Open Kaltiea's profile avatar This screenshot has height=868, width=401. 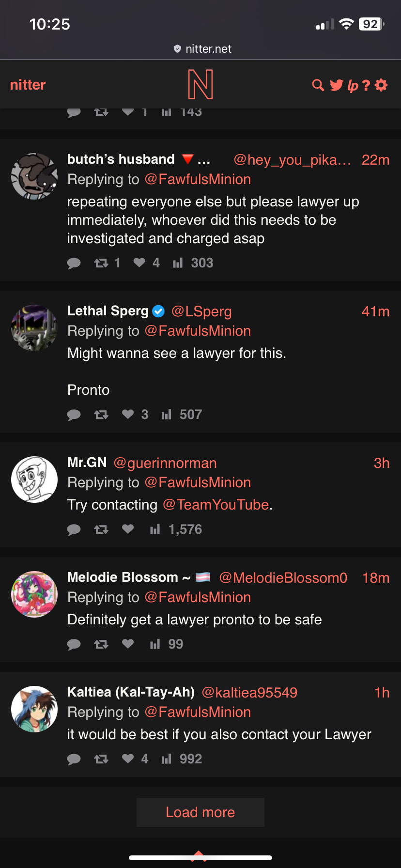point(34,709)
